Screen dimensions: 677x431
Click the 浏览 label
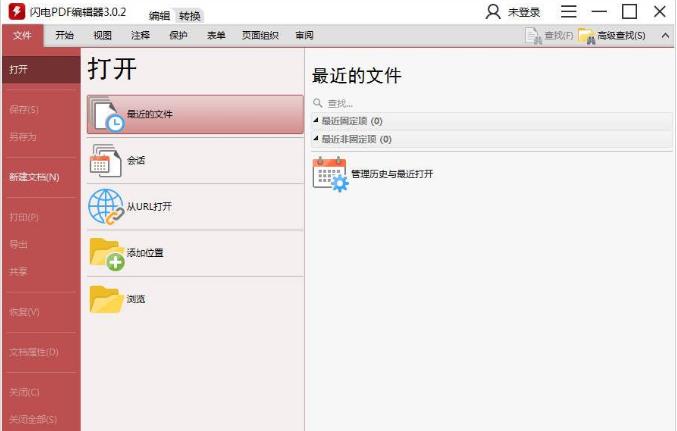(x=136, y=299)
